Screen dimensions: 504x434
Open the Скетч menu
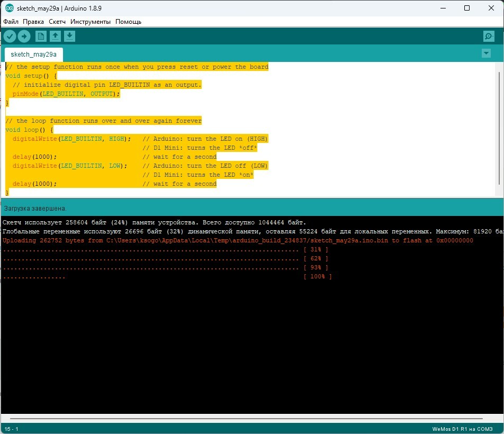(x=57, y=22)
